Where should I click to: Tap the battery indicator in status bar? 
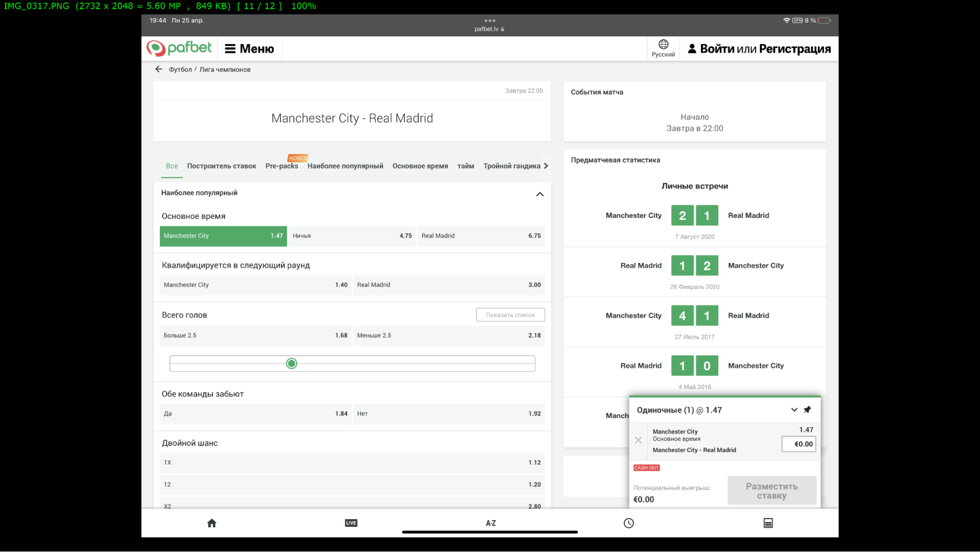coord(824,21)
